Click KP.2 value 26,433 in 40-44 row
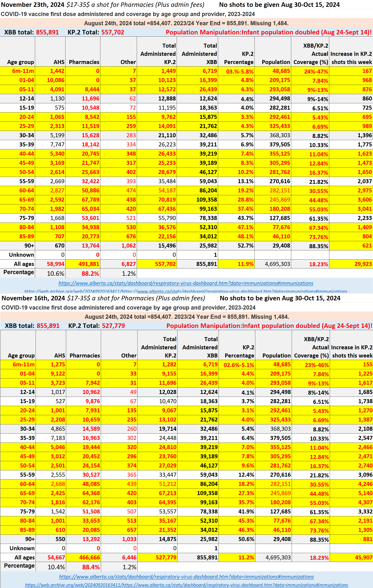 pyautogui.click(x=157, y=154)
